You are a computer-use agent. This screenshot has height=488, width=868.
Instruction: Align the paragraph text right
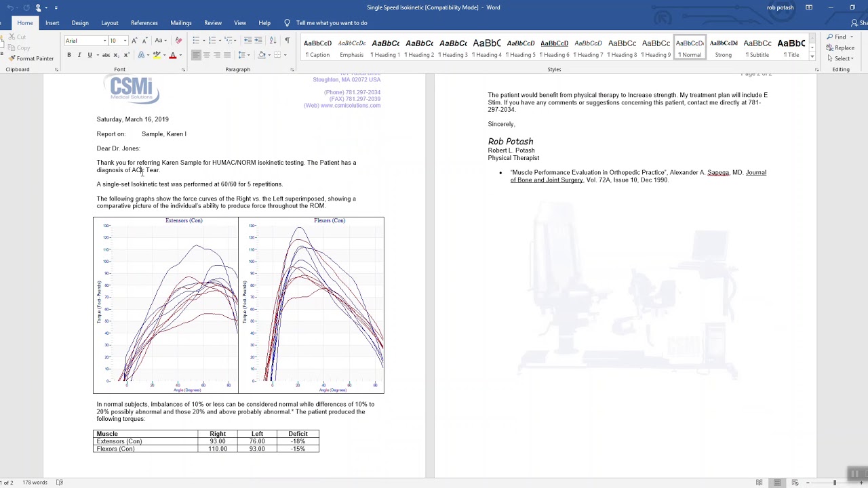pyautogui.click(x=217, y=55)
